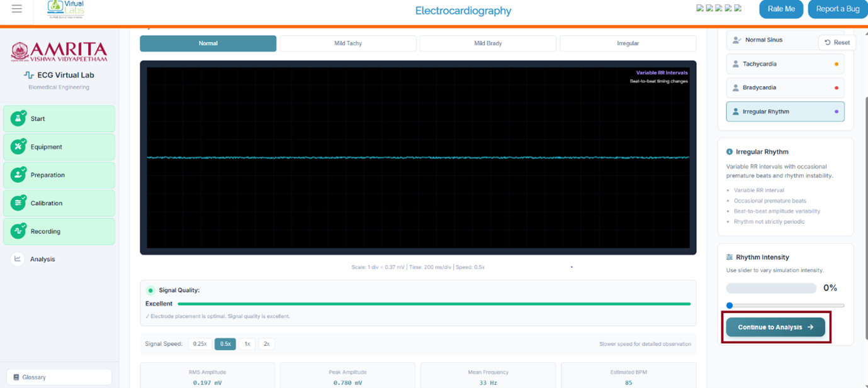Click the Equipment step tools icon
Screen dimensions: 868x388
point(18,147)
